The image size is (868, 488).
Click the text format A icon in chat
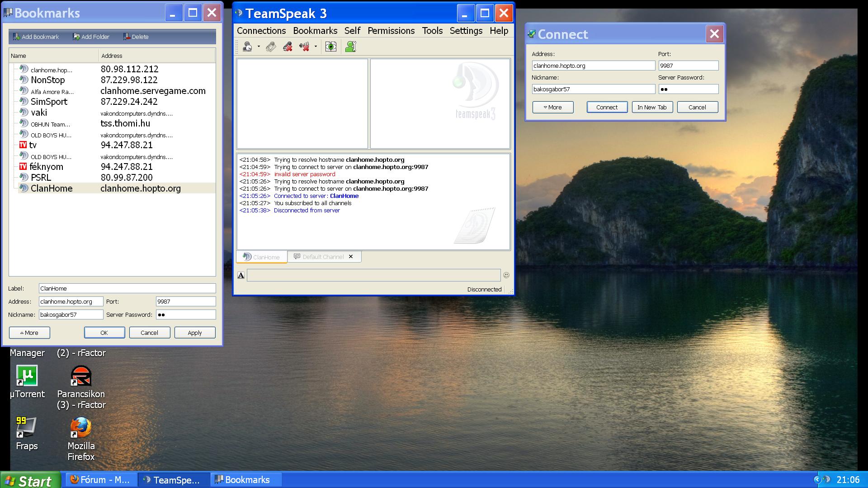(241, 275)
